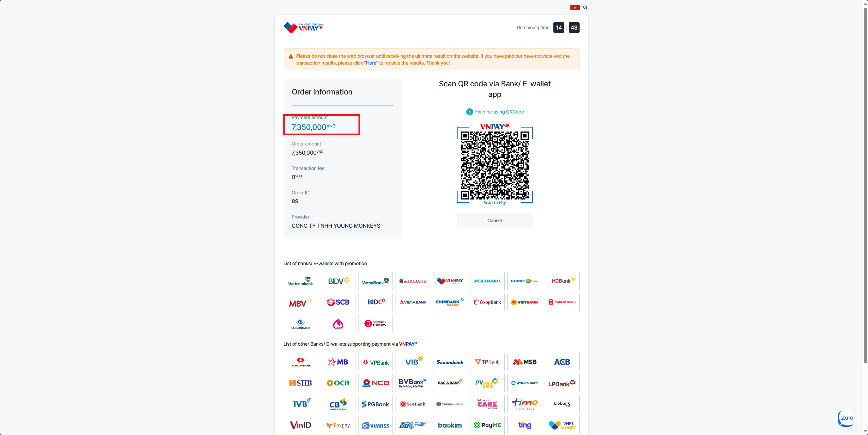The image size is (868, 435).
Task: Choose the Viettel Money e-wallet icon
Action: pyautogui.click(x=375, y=323)
